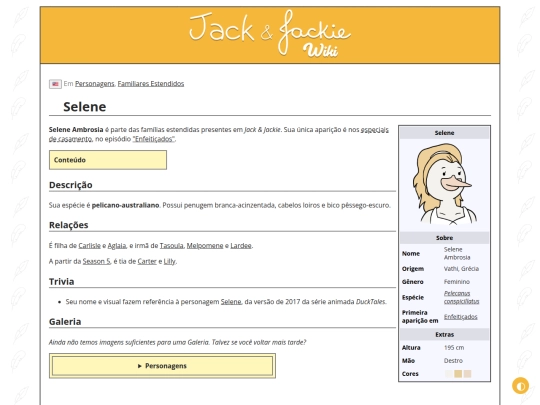The image size is (540, 405).
Task: Expand the Personagens navigation box
Action: (x=162, y=366)
